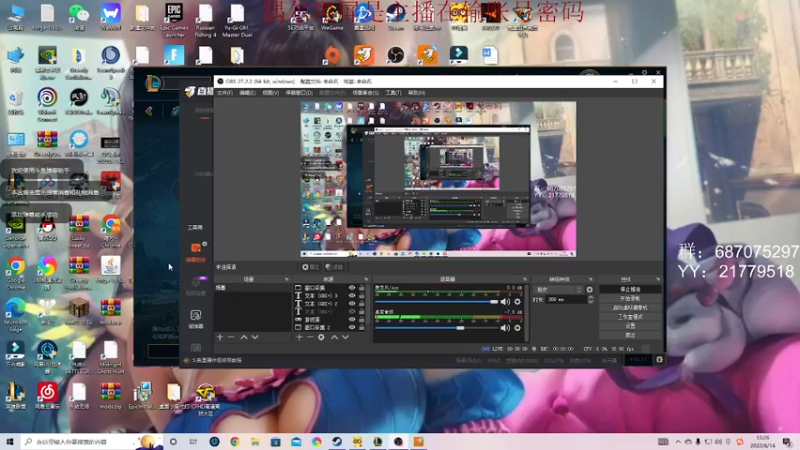Mute the 桌面音频 speaker icon

coord(505,328)
